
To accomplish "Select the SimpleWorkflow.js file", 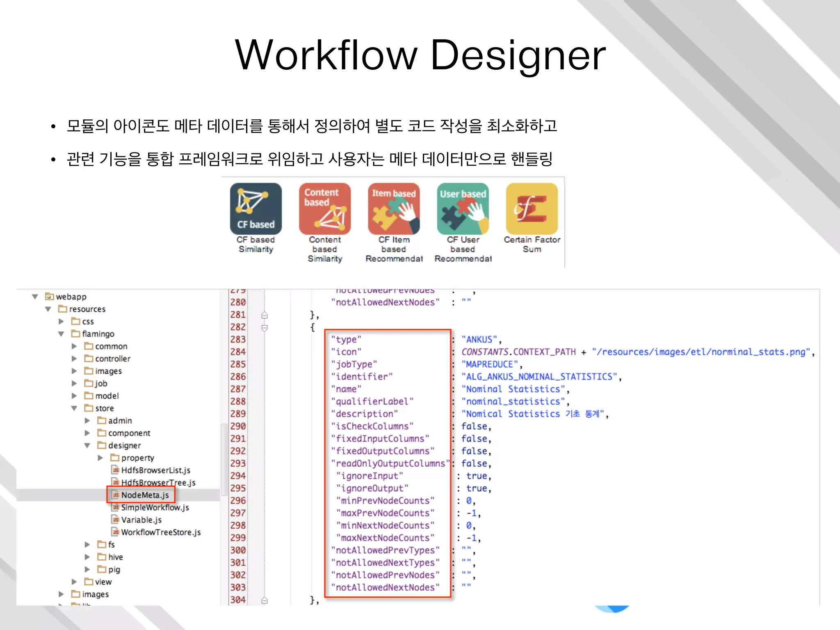I will point(155,508).
